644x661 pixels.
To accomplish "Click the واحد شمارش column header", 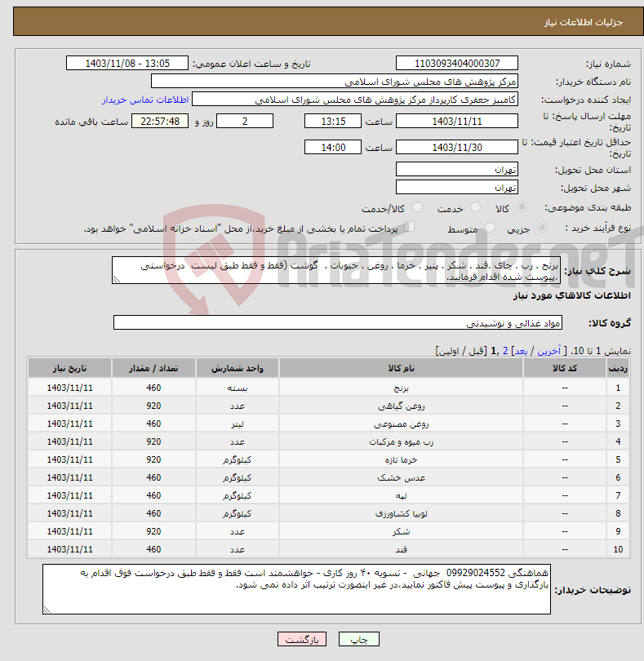I will pos(237,368).
